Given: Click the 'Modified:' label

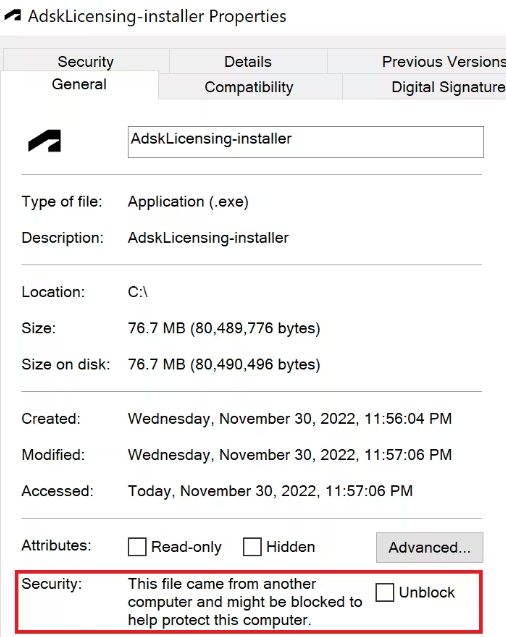Looking at the screenshot, I should point(53,455).
